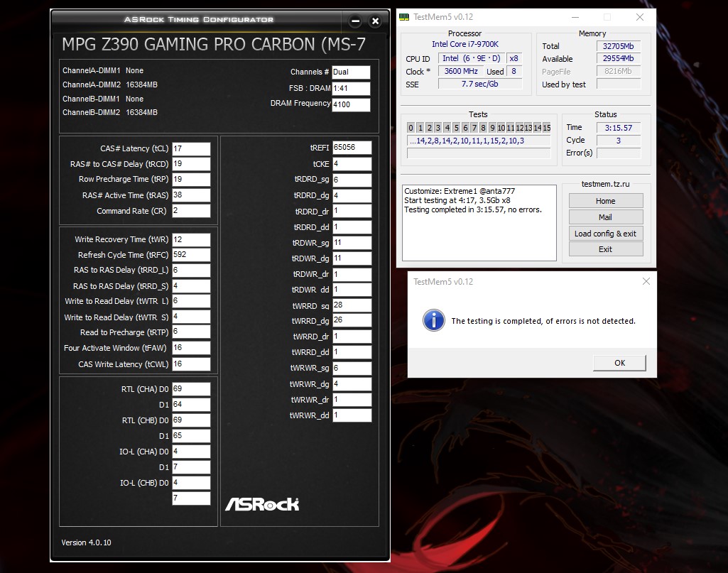The width and height of the screenshot is (728, 573).
Task: Click OK in the TestMem5 dialog
Action: [619, 363]
